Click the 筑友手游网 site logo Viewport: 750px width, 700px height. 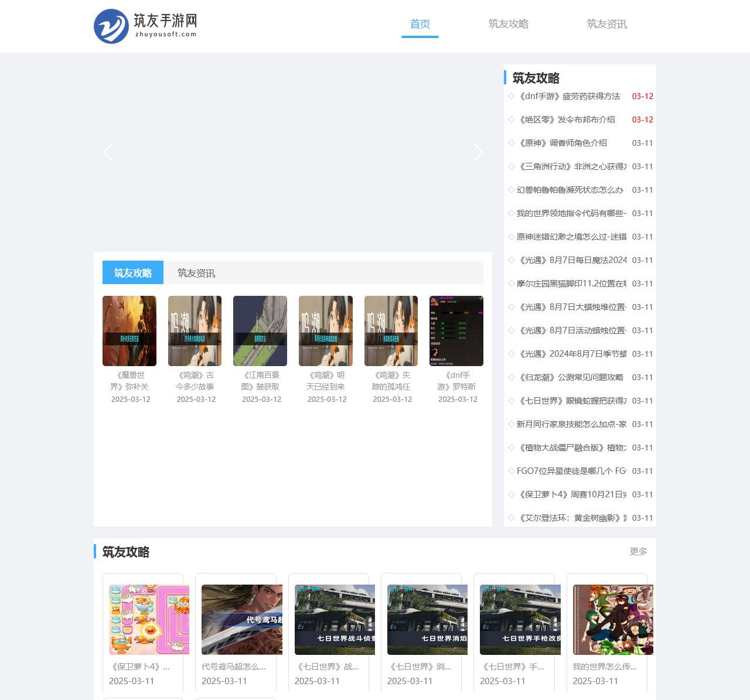145,26
